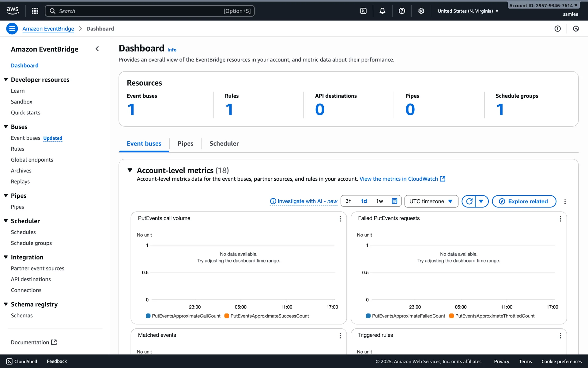
Task: Click the Explore related button
Action: tap(524, 201)
